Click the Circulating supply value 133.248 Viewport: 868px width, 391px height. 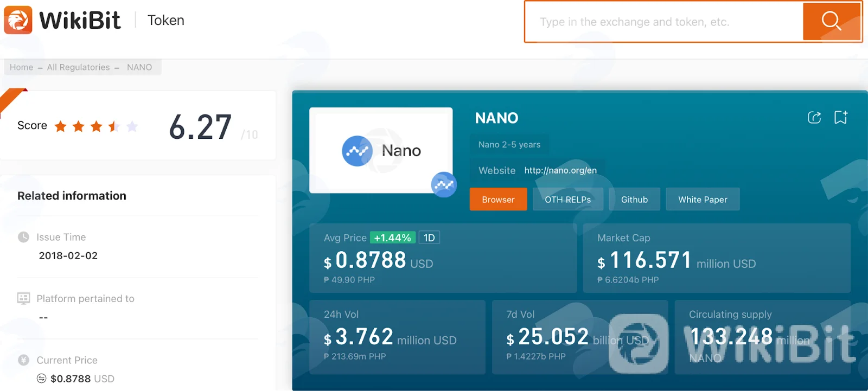point(731,337)
